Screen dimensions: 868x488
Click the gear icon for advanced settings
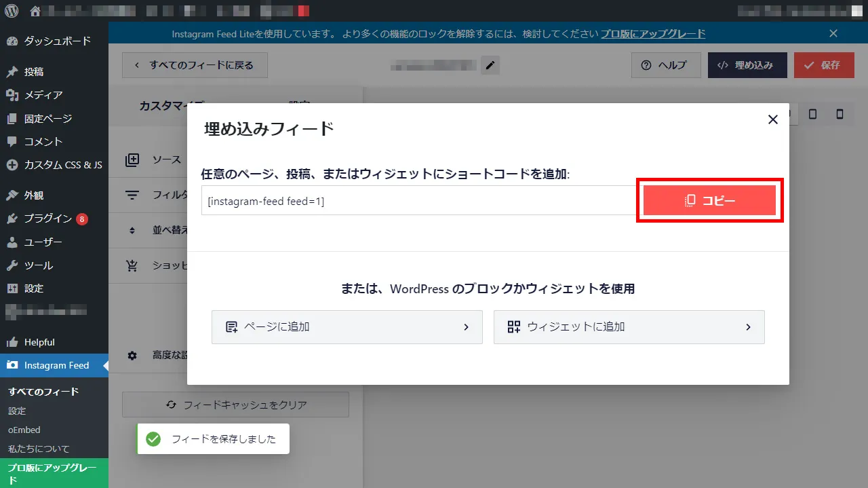133,355
